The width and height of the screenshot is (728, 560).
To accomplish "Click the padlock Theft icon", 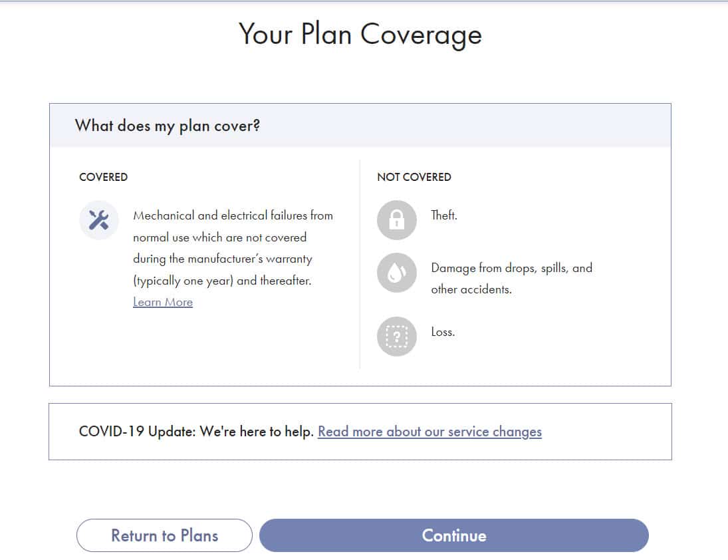I will [x=396, y=220].
